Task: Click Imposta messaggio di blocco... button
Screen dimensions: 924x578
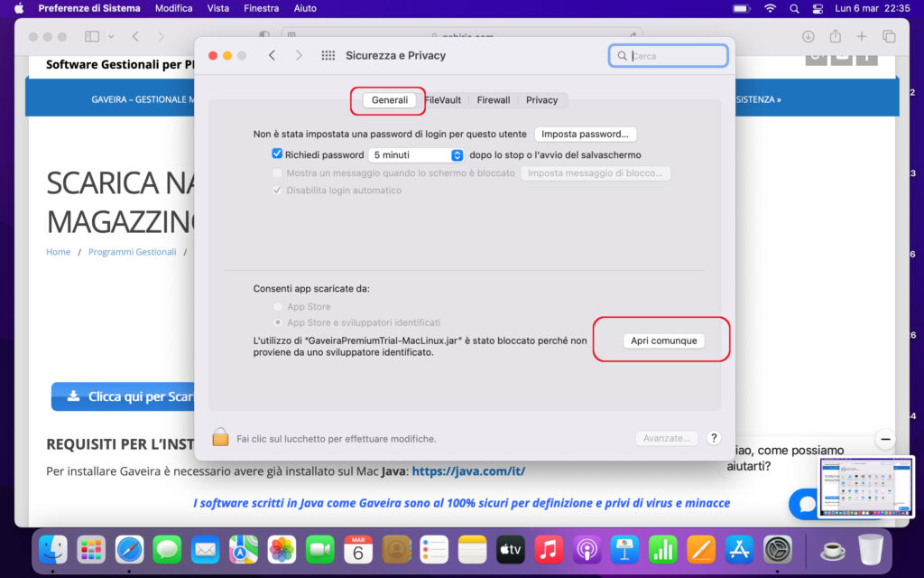Action: [x=596, y=172]
